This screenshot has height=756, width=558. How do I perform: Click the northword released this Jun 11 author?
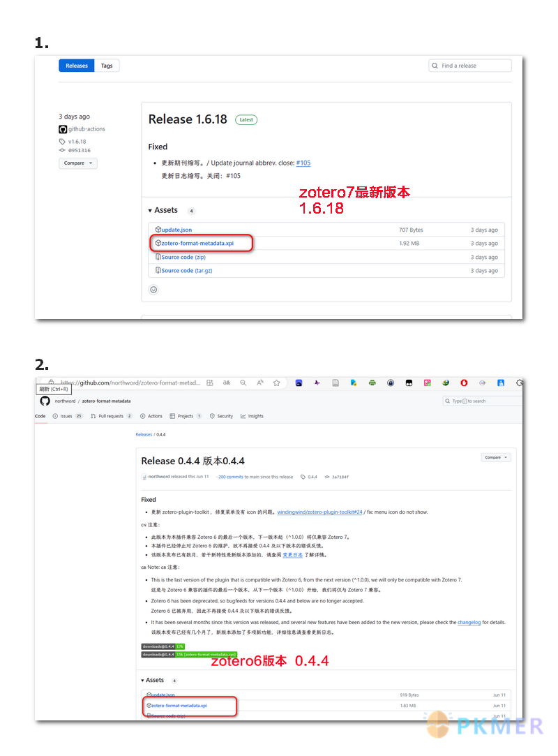point(158,477)
